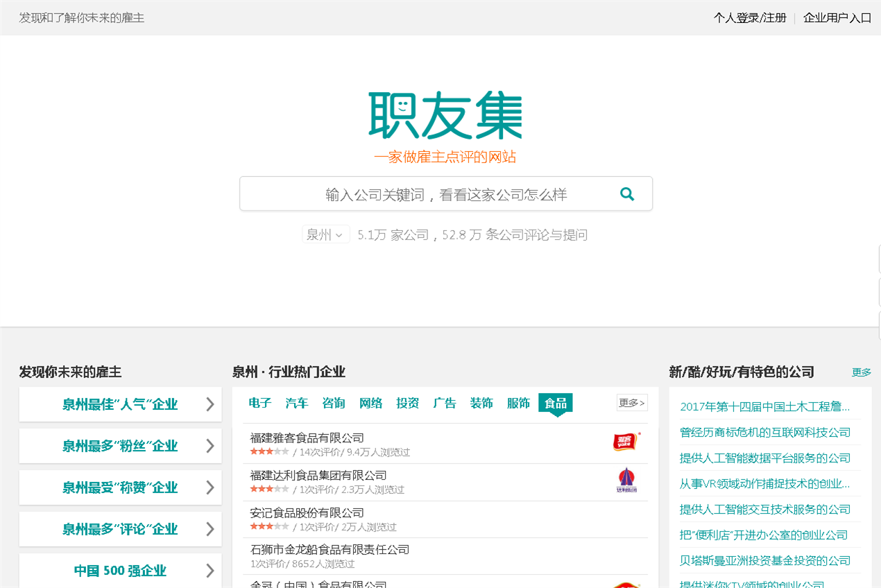
Task: Switch to the 咨询 industry tab
Action: pyautogui.click(x=334, y=404)
